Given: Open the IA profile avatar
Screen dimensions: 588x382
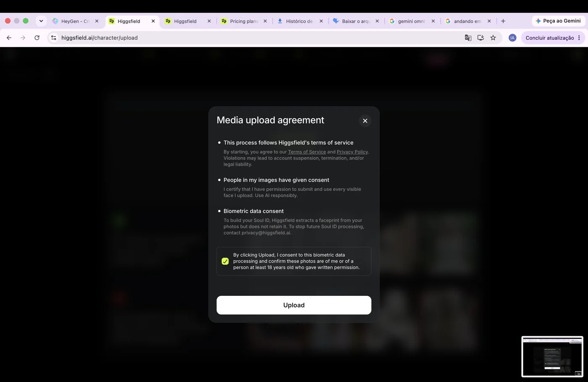Looking at the screenshot, I should click(512, 38).
